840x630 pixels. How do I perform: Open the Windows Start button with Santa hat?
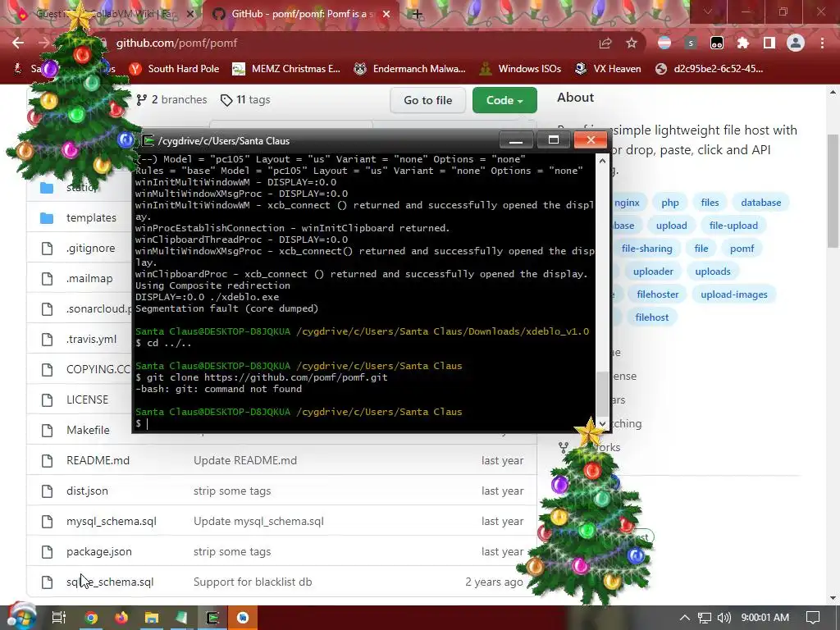click(x=21, y=616)
